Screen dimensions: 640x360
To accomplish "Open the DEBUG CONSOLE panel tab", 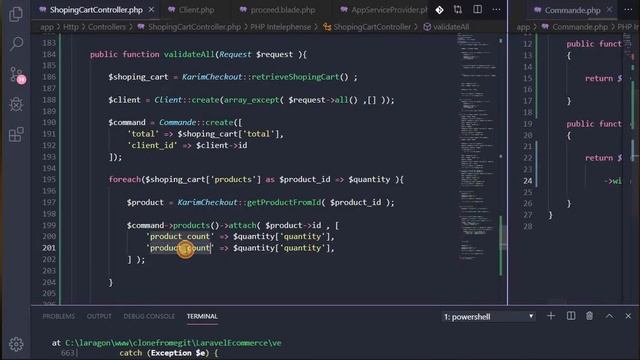I will tap(149, 316).
